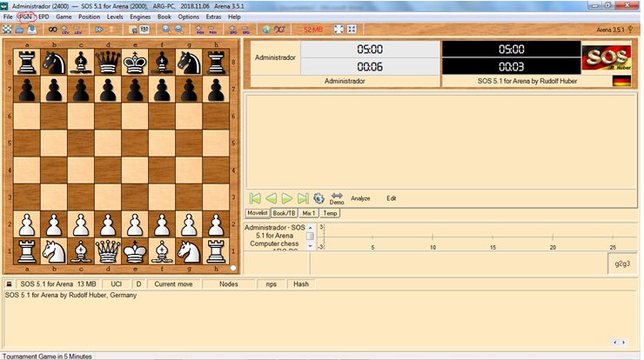Click the German flag icon
This screenshot has height=360, width=644.
(621, 81)
